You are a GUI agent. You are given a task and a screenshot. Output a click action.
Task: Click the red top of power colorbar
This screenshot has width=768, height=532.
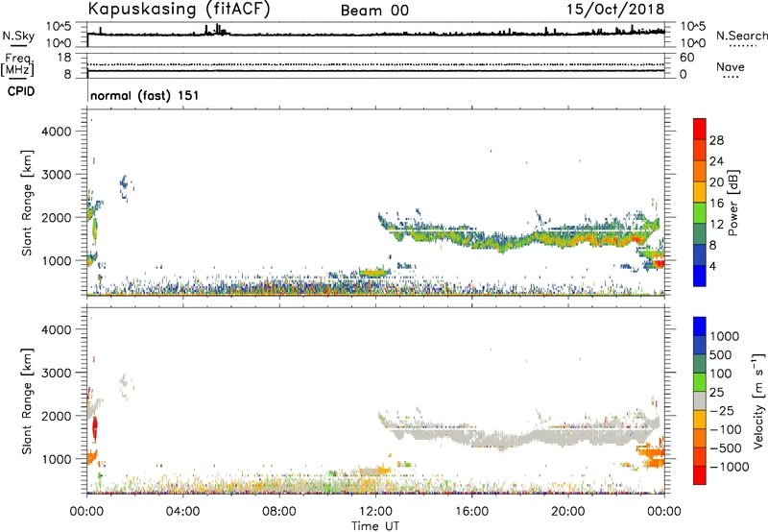(x=700, y=129)
